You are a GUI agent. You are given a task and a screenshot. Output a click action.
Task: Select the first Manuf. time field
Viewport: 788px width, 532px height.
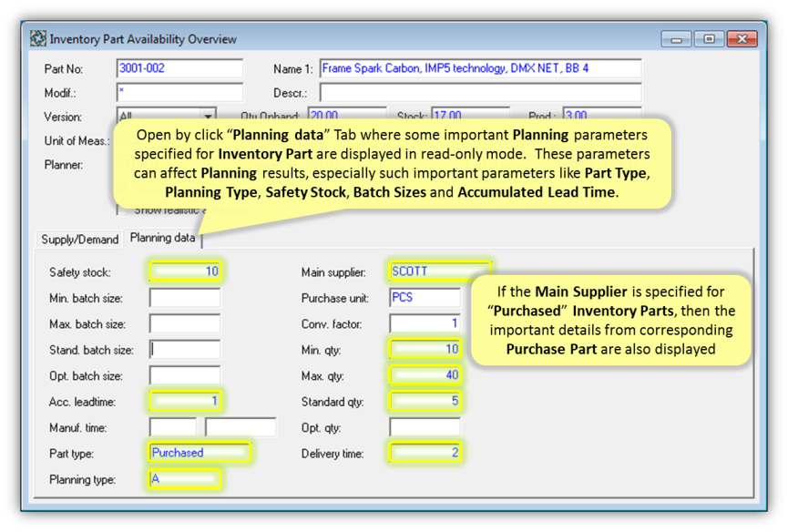[173, 427]
